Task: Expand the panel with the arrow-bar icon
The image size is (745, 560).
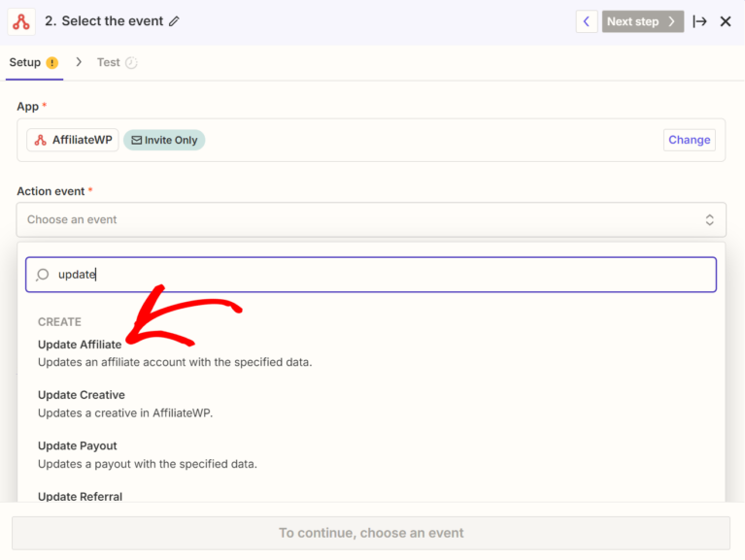Action: [x=699, y=21]
